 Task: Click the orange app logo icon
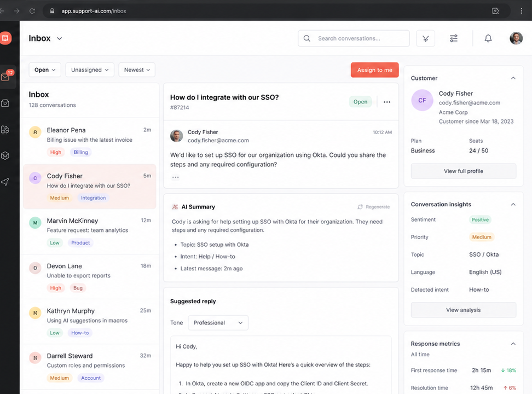(x=6, y=38)
